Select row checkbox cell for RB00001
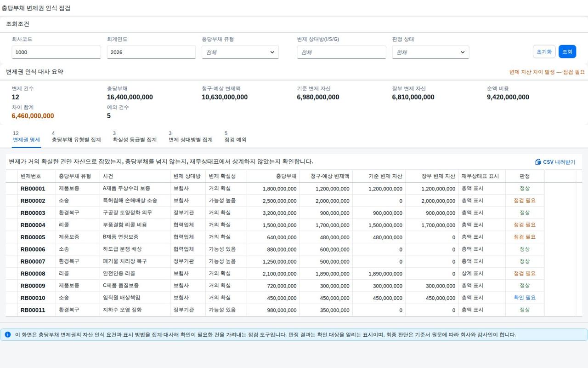 point(11,189)
